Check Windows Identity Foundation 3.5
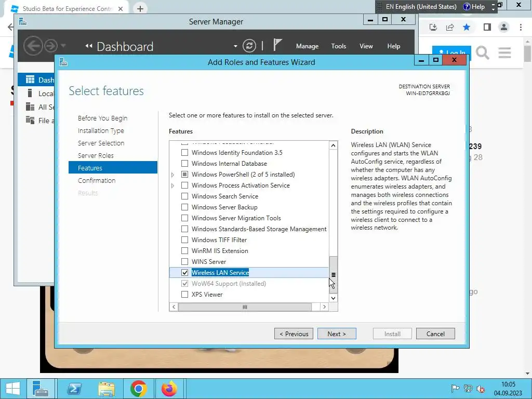The width and height of the screenshot is (532, 399). [184, 153]
